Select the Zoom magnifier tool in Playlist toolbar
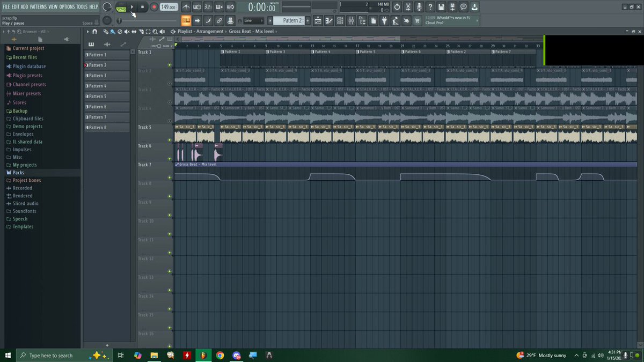This screenshot has width=644, height=362. tap(155, 31)
